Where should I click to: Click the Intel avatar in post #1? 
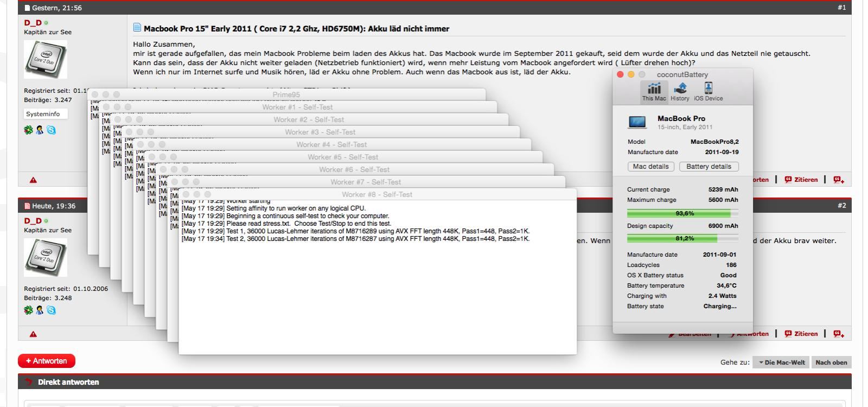(46, 59)
